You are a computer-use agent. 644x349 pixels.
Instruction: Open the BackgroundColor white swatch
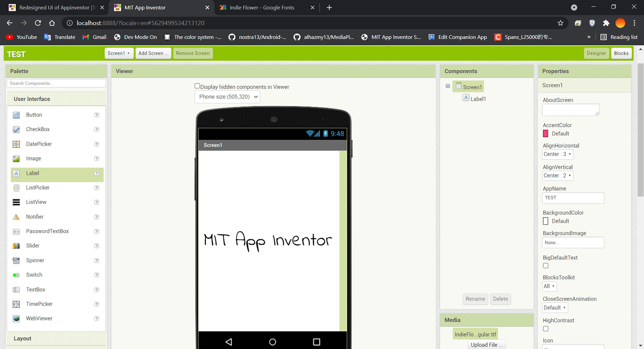coord(546,221)
